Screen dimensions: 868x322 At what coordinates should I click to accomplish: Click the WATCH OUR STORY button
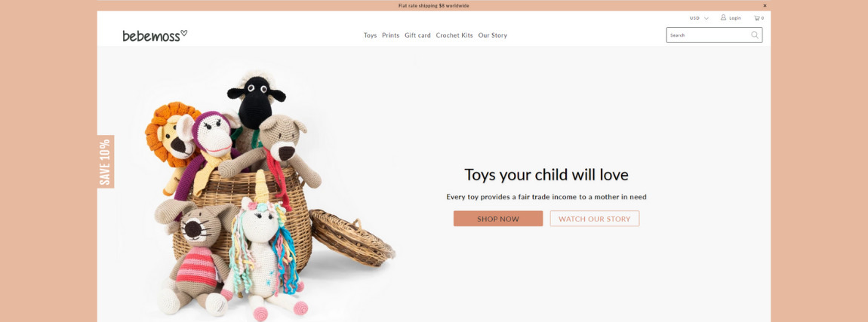point(595,219)
